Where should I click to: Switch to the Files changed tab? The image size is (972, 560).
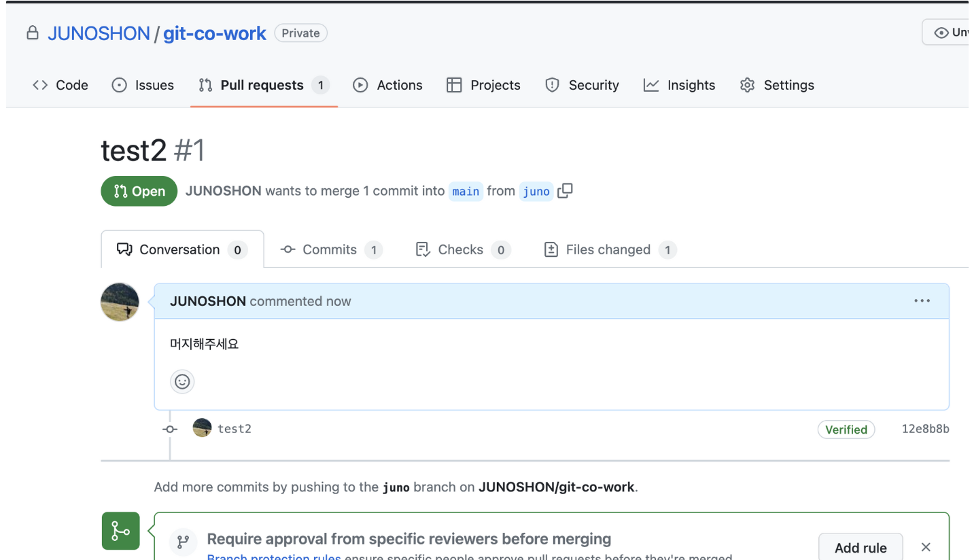click(x=609, y=249)
